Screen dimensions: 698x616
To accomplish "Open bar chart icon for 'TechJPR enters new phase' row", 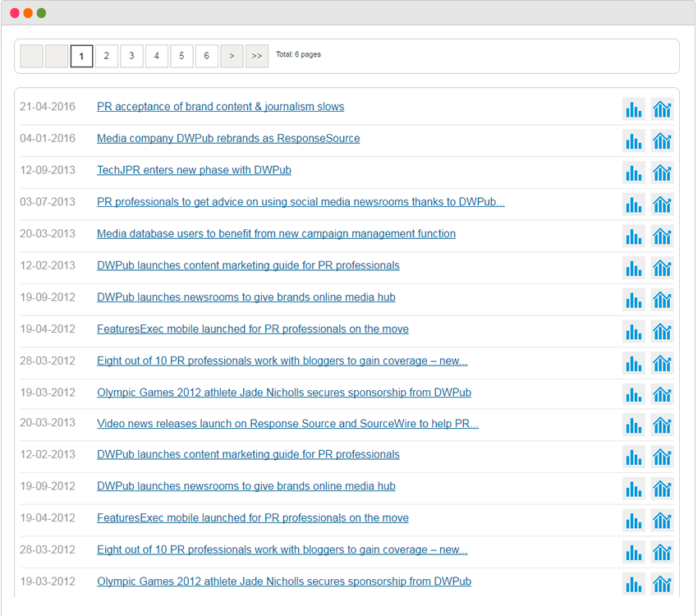I will pyautogui.click(x=633, y=172).
